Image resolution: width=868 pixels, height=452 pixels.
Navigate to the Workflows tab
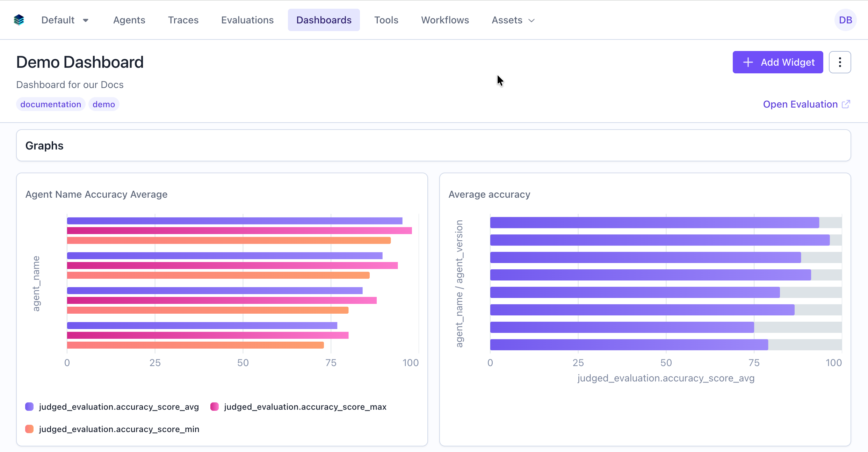pyautogui.click(x=445, y=20)
